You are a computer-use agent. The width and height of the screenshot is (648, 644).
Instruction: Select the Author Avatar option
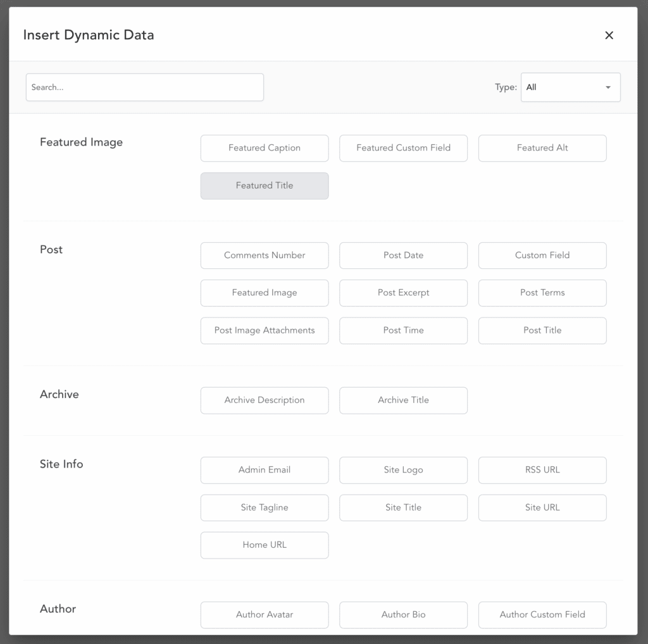point(265,615)
